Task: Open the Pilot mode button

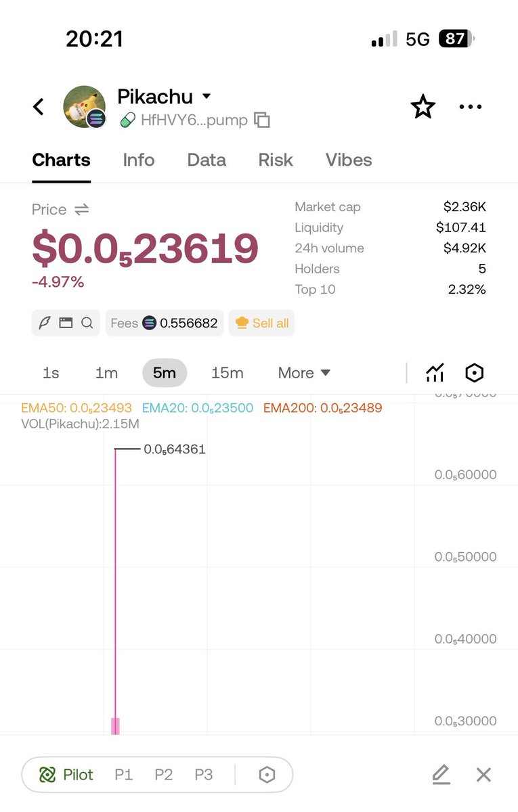Action: pyautogui.click(x=66, y=775)
